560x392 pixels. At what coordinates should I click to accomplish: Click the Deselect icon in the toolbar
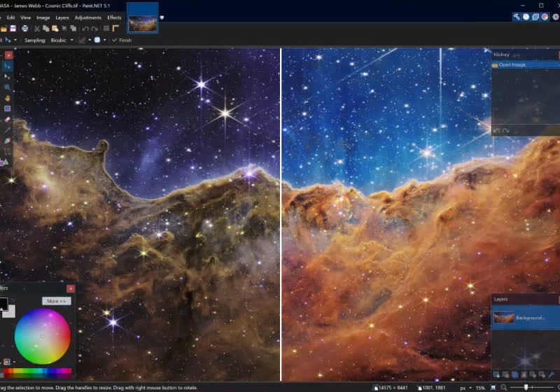pos(73,29)
